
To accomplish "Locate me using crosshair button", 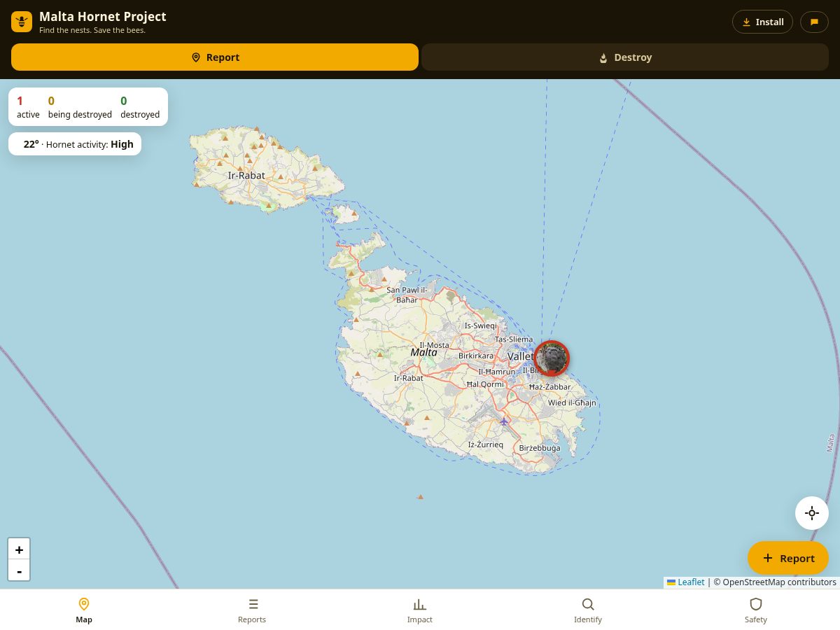I will click(812, 513).
